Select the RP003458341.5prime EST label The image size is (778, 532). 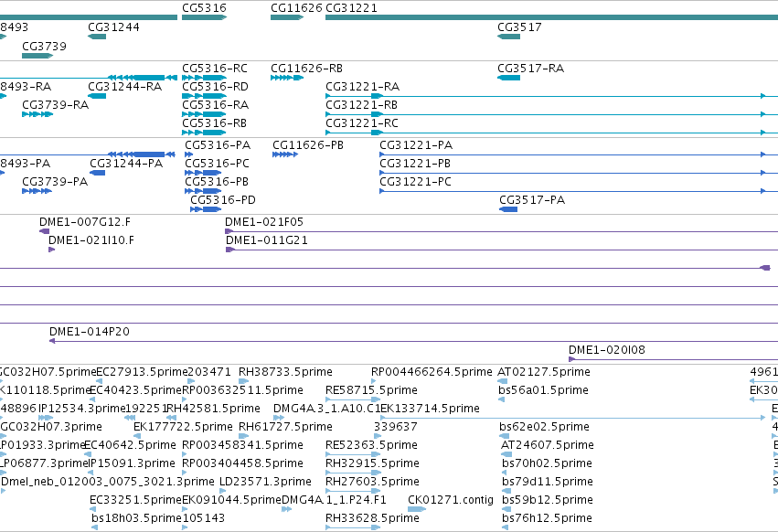(242, 446)
